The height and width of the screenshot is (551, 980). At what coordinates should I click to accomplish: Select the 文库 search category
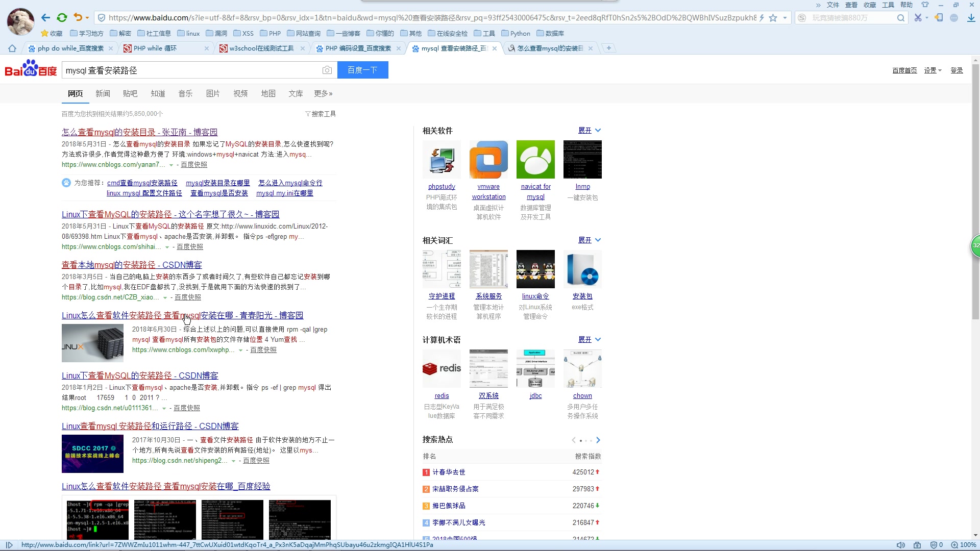[x=296, y=94]
